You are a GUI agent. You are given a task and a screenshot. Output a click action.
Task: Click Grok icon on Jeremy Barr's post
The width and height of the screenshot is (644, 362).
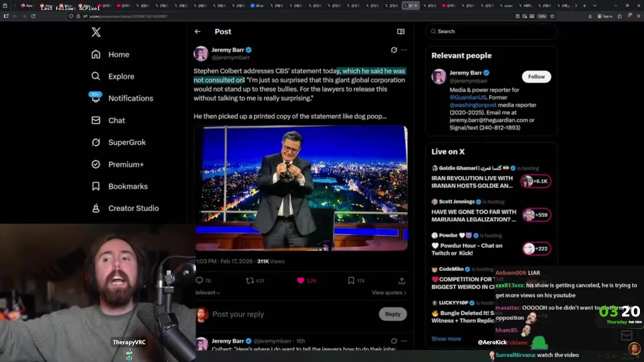394,50
